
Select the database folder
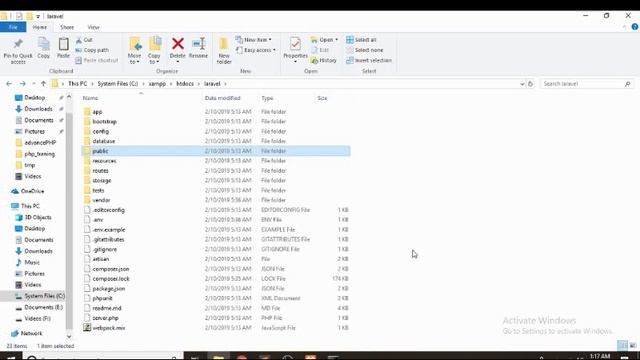216,141
